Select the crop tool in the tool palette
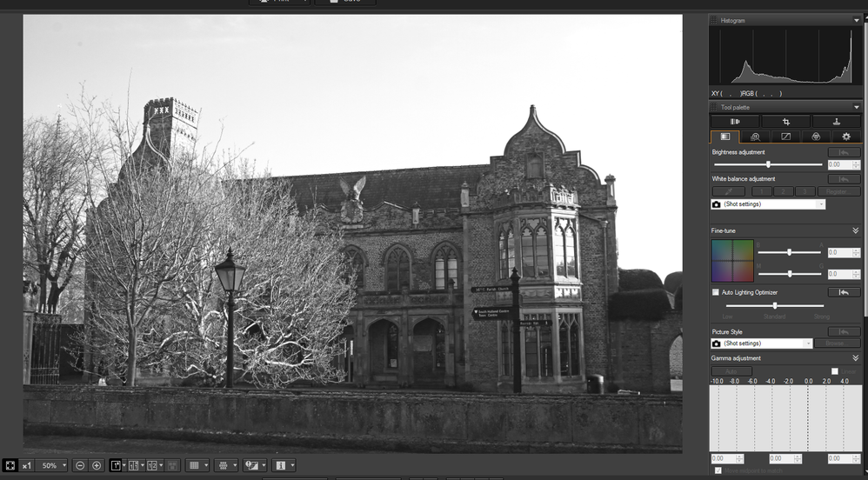The width and height of the screenshot is (868, 480). pos(785,122)
